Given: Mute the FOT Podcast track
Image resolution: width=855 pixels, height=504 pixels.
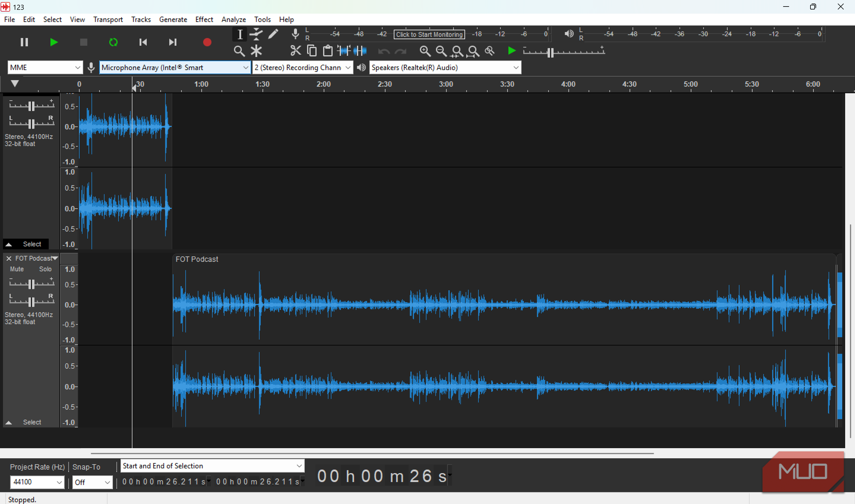Looking at the screenshot, I should coord(17,269).
